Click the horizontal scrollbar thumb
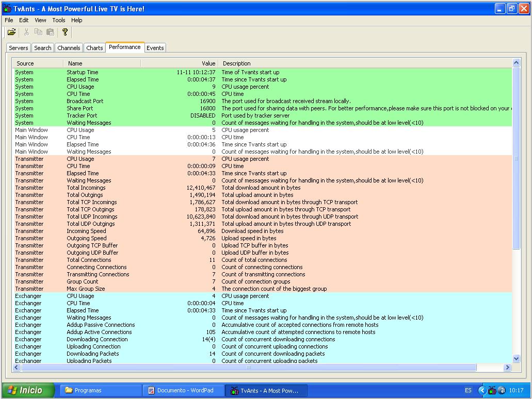Viewport: 532px width, 399px height. point(249,367)
